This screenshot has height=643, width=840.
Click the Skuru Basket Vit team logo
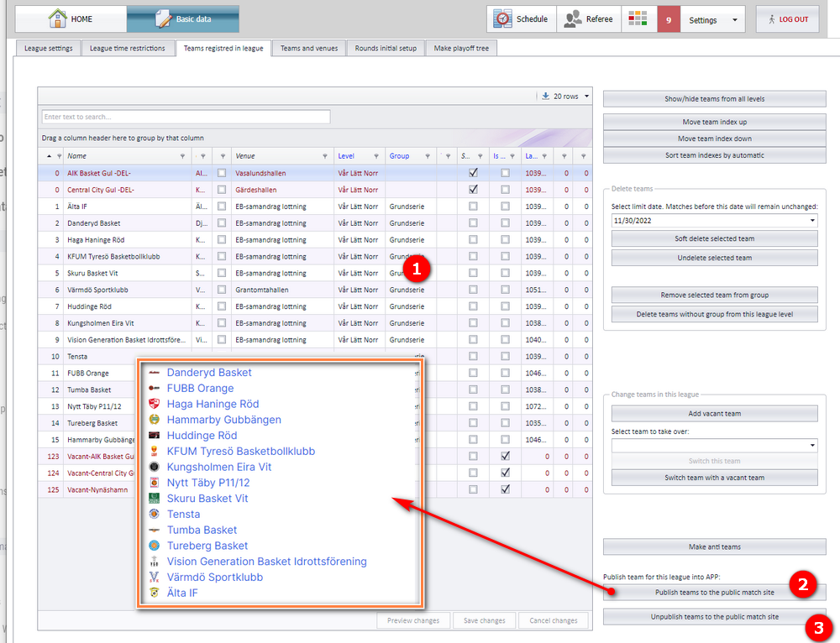tap(155, 498)
